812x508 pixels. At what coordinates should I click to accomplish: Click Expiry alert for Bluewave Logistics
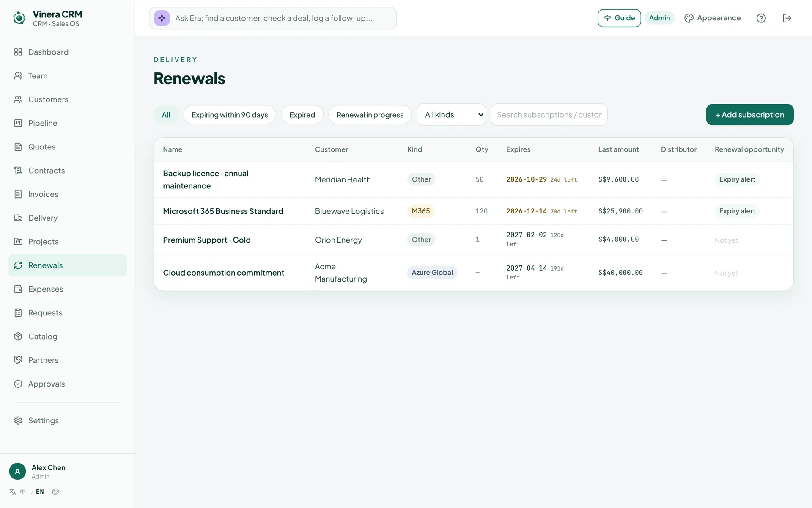737,211
